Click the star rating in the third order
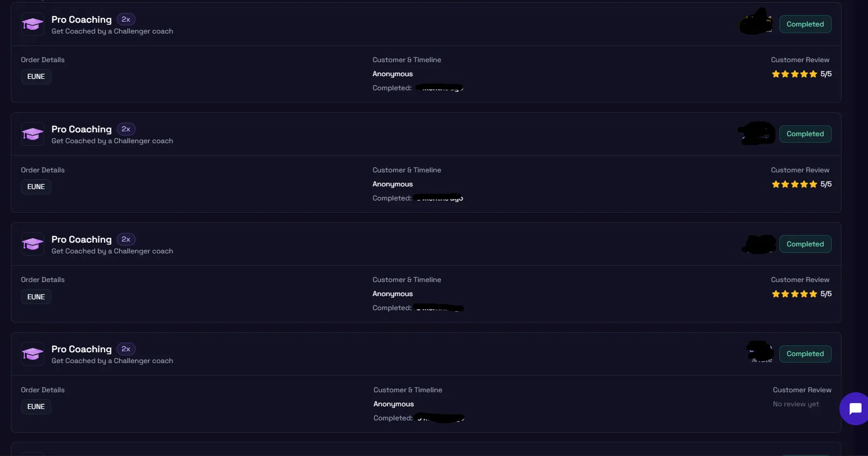868x456 pixels. [x=794, y=294]
